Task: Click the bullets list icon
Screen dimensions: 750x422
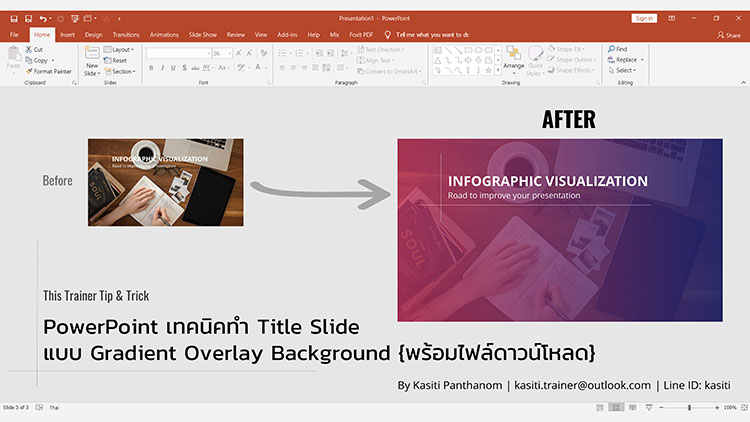Action: [x=282, y=53]
